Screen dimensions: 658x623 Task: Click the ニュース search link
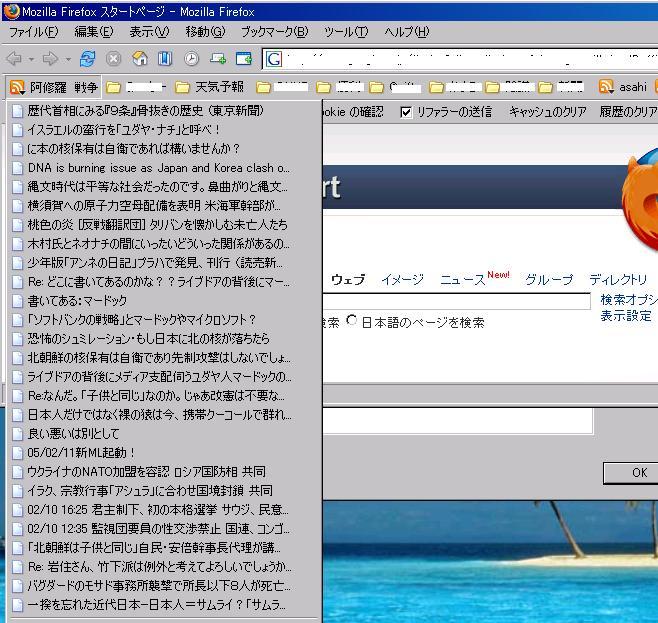(x=462, y=279)
